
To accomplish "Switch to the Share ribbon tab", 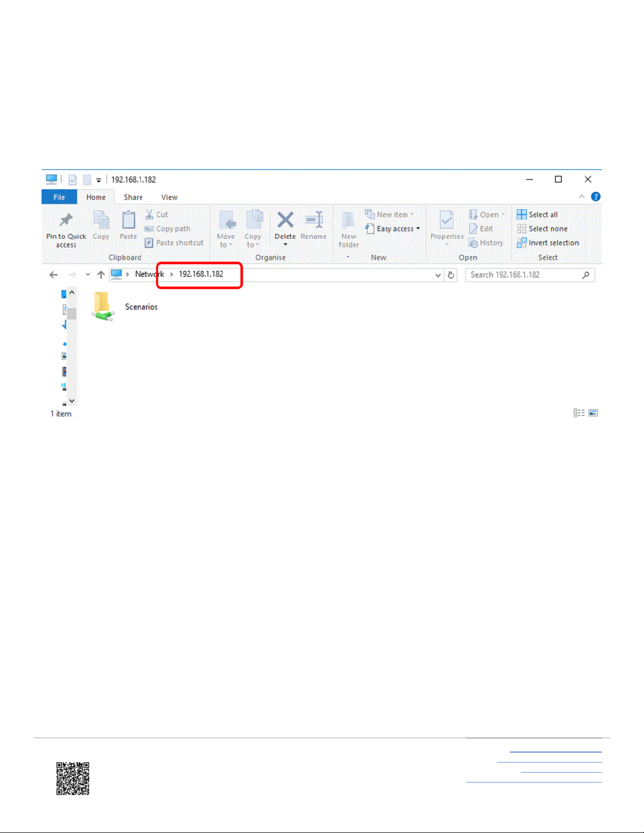I will click(133, 197).
